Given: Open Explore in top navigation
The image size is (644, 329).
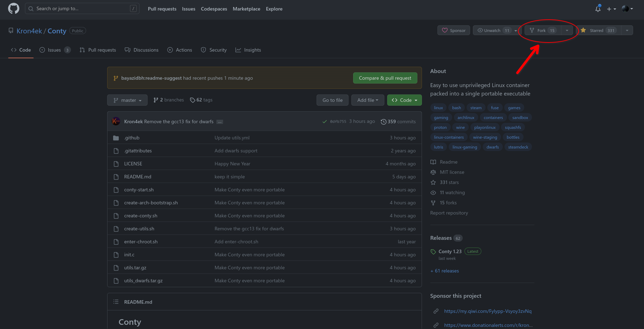Looking at the screenshot, I should [x=274, y=9].
